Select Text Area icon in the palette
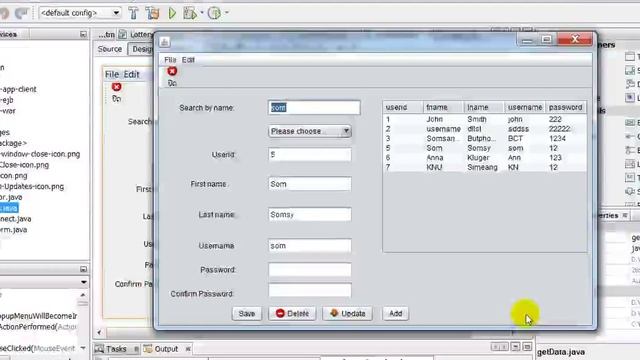640x360 pixels. tap(630, 177)
